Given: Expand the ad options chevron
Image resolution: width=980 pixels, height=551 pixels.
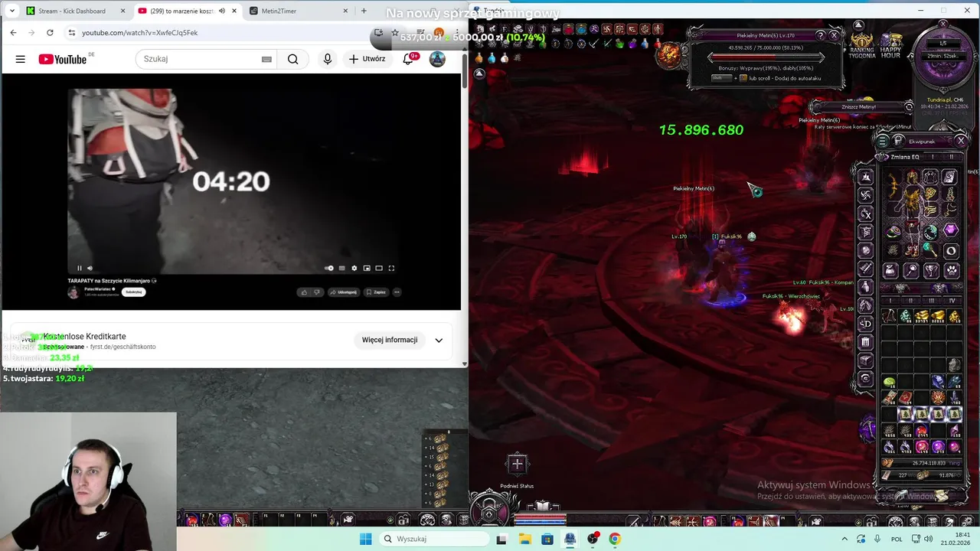Looking at the screenshot, I should 439,340.
